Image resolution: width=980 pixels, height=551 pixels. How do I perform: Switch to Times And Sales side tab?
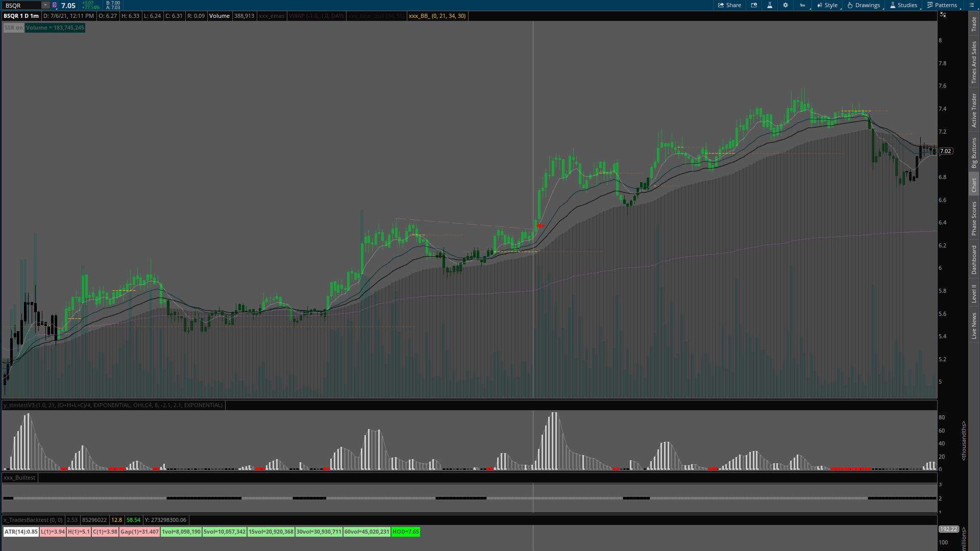coord(974,62)
